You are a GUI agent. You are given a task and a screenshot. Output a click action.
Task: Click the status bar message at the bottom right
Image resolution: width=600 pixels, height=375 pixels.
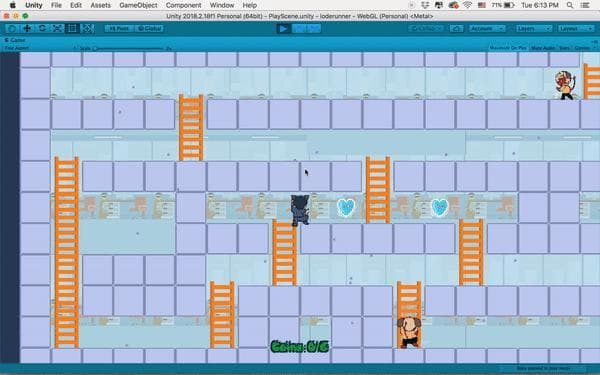coord(543,369)
